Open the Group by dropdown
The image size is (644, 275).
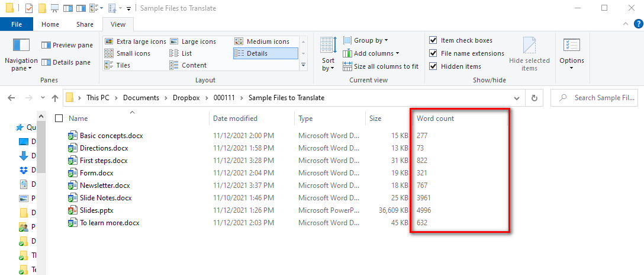tap(365, 40)
